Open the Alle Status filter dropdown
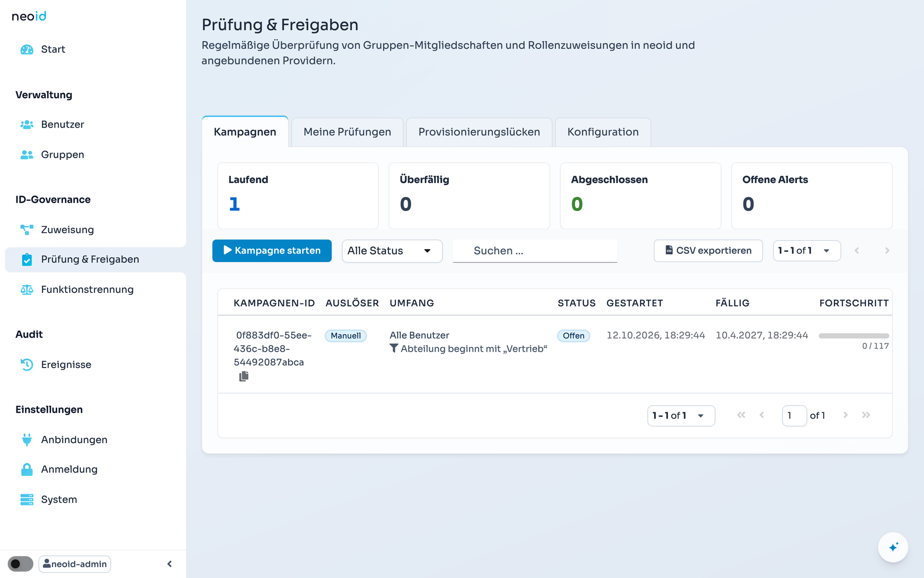This screenshot has width=924, height=578. [x=392, y=251]
